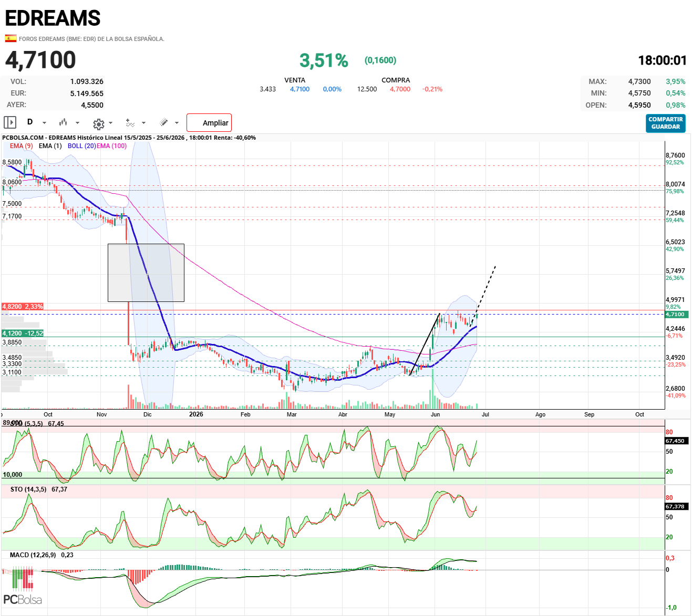Click the Compartir Guardar button
Viewport: 692px width, 616px height.
tap(666, 123)
